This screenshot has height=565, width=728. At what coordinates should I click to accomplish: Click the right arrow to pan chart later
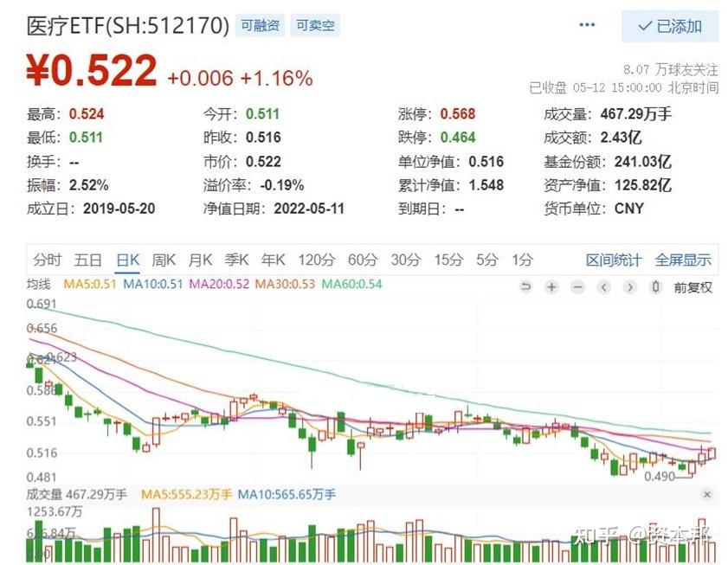(628, 287)
